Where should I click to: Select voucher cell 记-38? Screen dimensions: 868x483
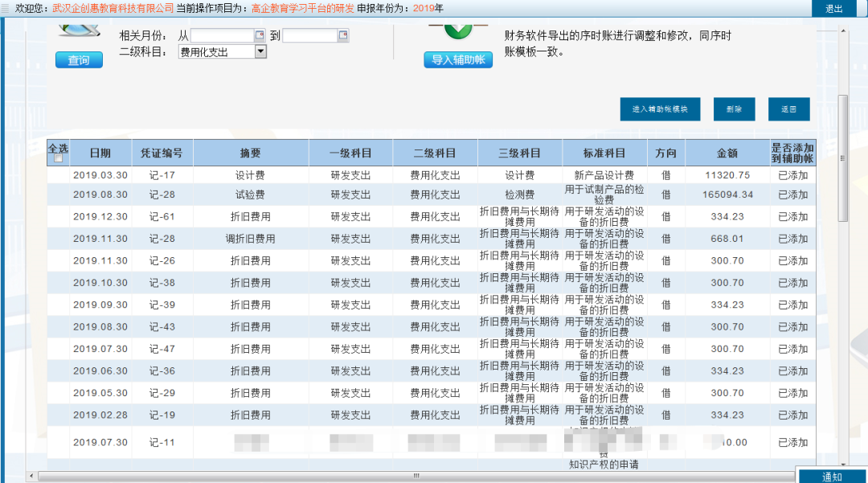(x=162, y=283)
